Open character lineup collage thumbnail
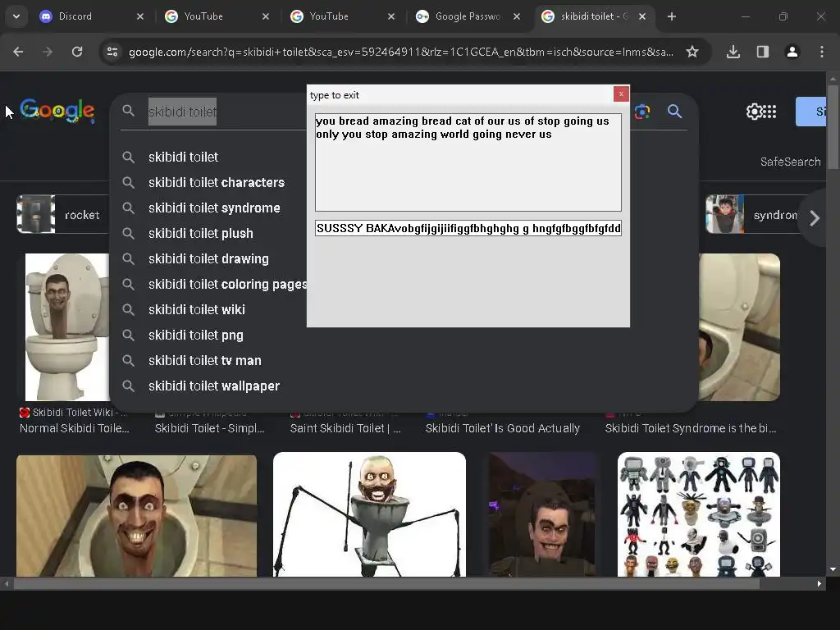 [699, 514]
